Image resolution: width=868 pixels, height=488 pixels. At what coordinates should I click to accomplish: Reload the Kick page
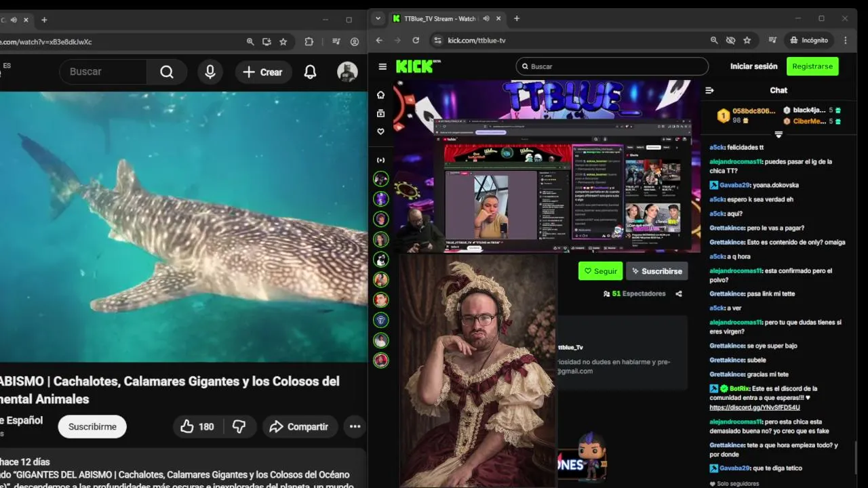pos(416,40)
